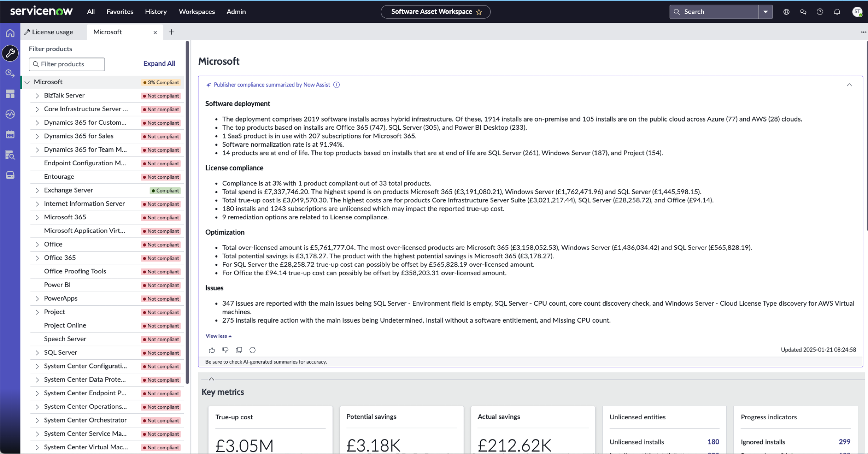
Task: Favorite Software Asset Workspace with star icon
Action: (479, 12)
